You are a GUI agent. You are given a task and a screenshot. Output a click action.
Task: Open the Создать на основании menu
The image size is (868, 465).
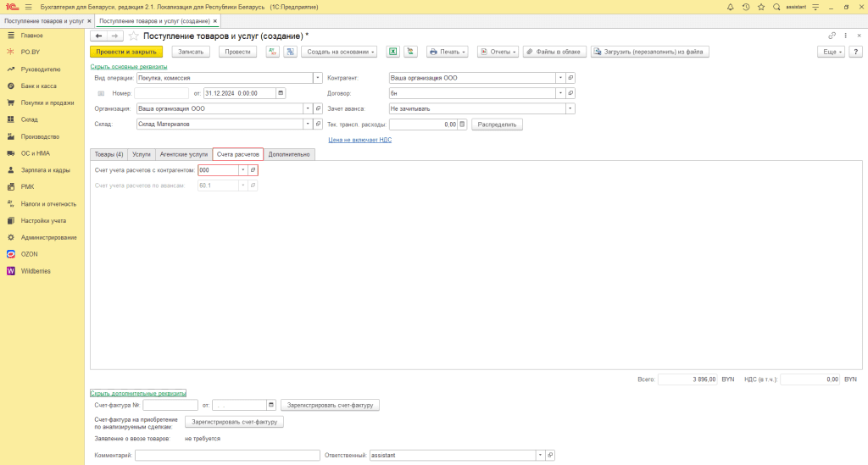pos(339,52)
